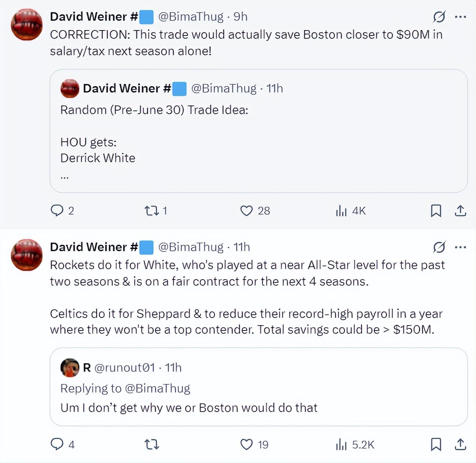Open @BimaThug mention link in quoted reply

[x=158, y=388]
